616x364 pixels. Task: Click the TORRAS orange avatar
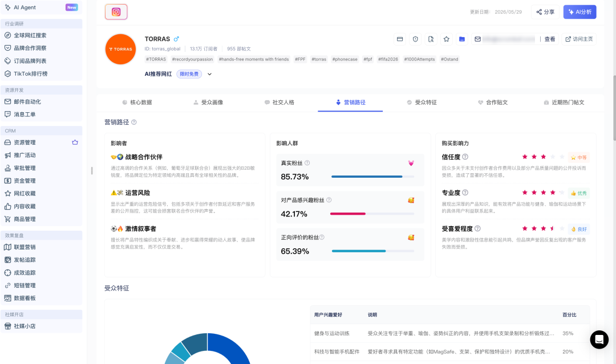pyautogui.click(x=120, y=49)
